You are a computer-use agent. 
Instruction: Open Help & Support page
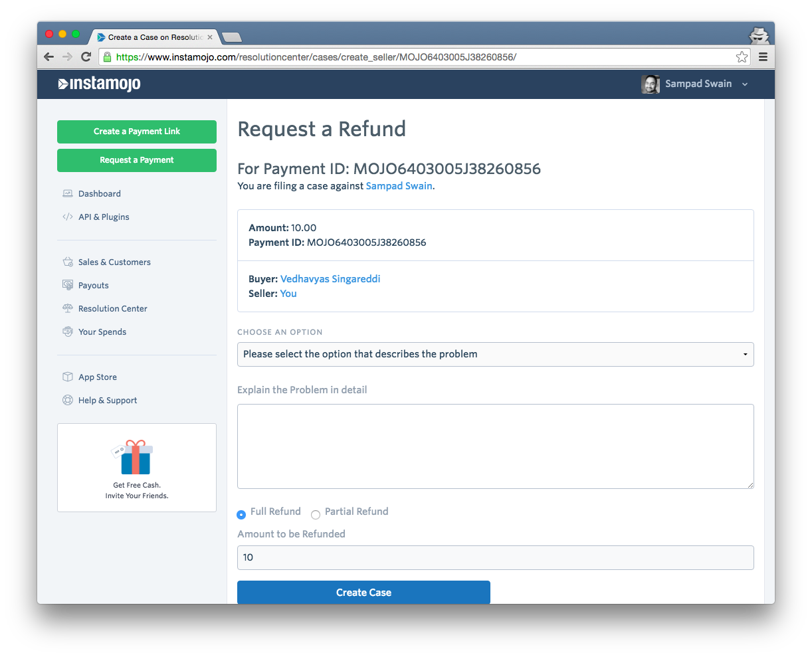tap(108, 400)
